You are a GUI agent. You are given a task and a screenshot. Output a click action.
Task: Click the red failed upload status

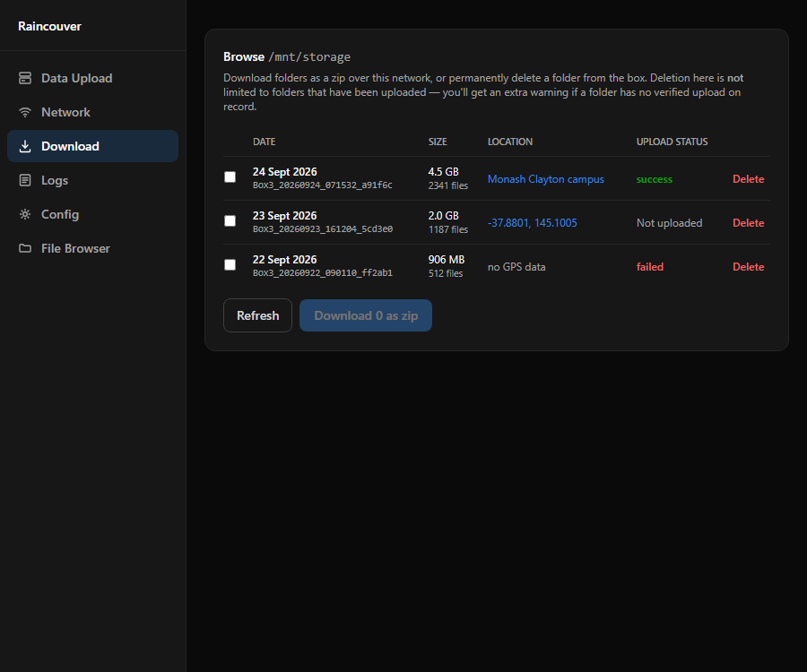(x=649, y=267)
